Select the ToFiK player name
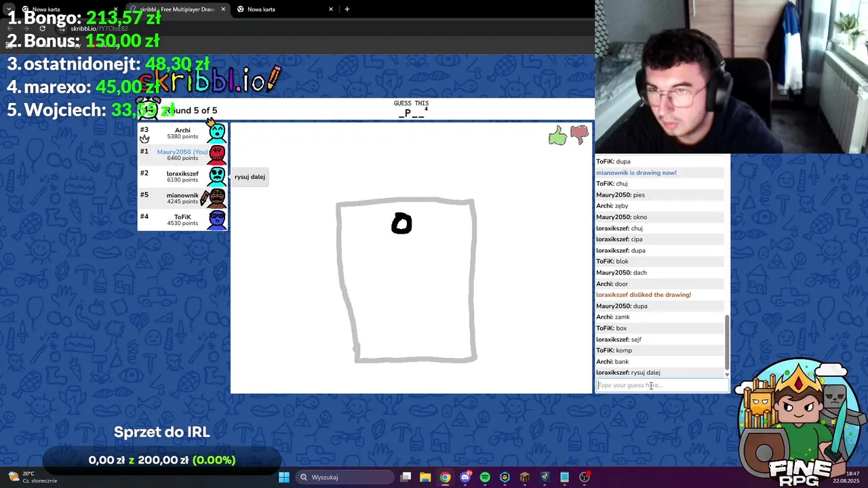The image size is (868, 488). [x=182, y=217]
